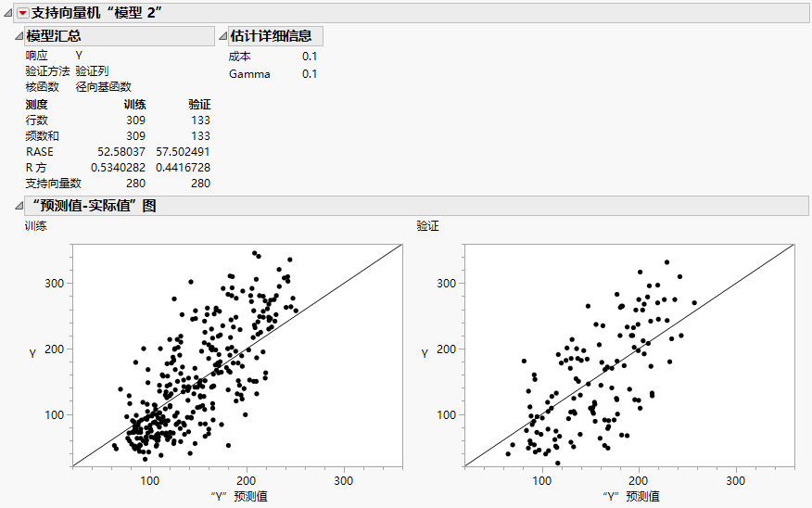
Task: Click the 验证列 validation method value
Action: pyautogui.click(x=92, y=71)
